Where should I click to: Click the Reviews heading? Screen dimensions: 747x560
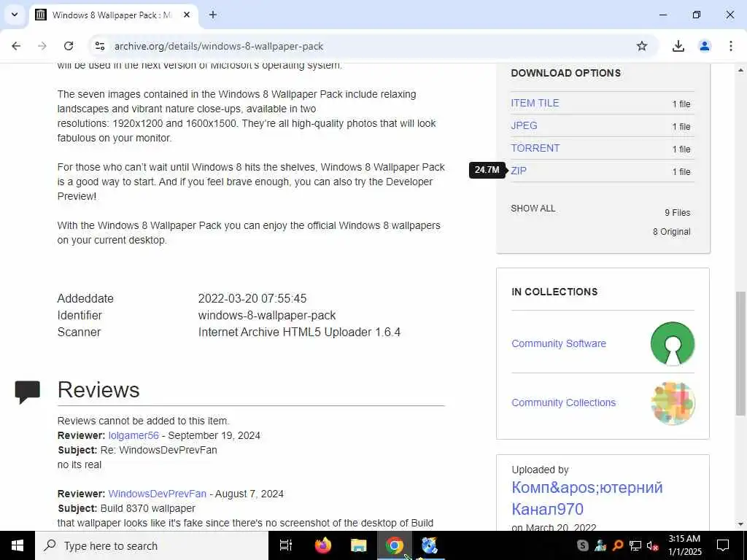(98, 389)
